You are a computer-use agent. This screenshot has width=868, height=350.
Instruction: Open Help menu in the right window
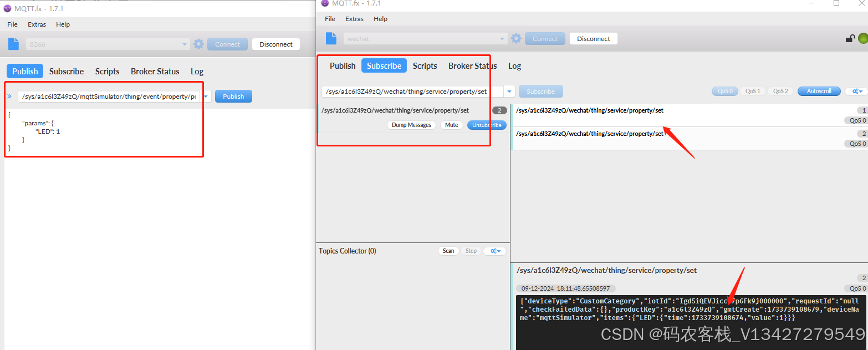[x=381, y=19]
